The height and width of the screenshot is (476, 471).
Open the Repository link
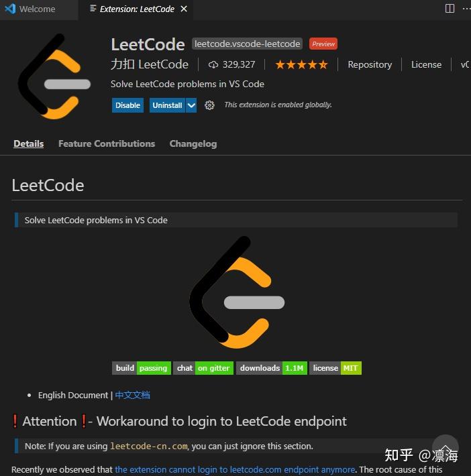[370, 64]
